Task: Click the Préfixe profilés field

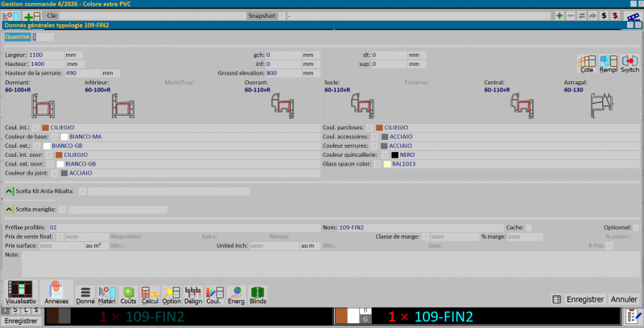Action: pyautogui.click(x=184, y=228)
